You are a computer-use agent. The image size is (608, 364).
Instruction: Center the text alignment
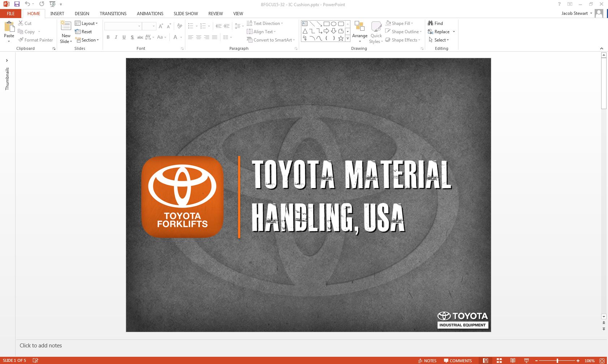tap(198, 37)
